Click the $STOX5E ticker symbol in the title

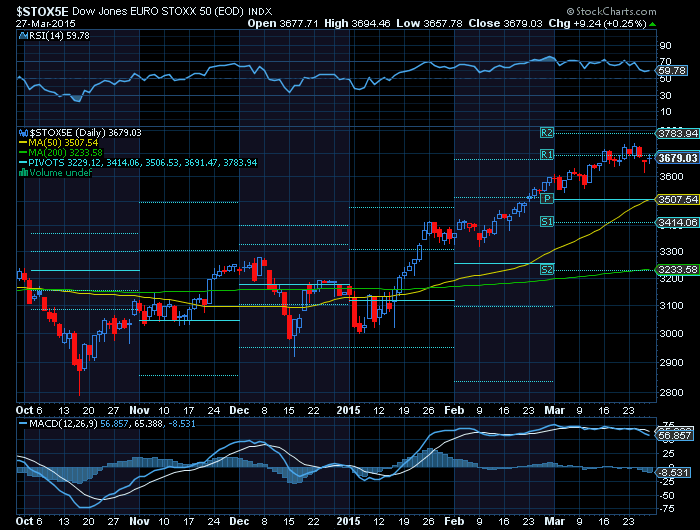click(42, 11)
